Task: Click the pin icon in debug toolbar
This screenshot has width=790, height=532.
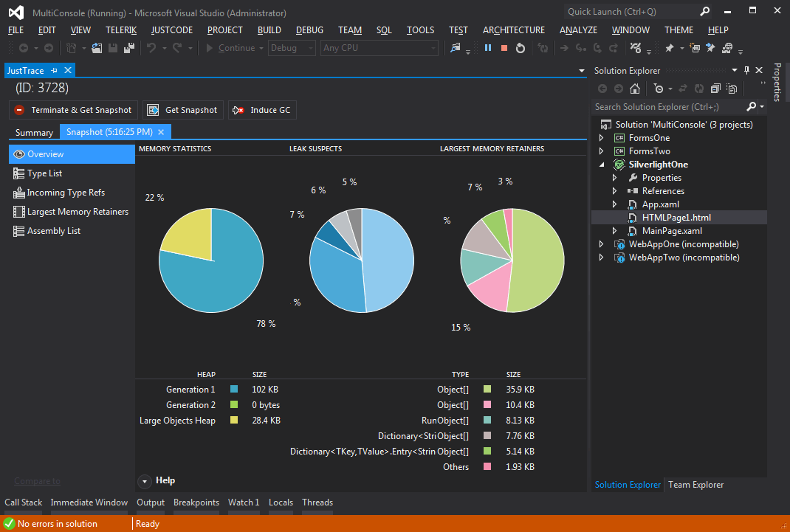Action: (x=670, y=48)
